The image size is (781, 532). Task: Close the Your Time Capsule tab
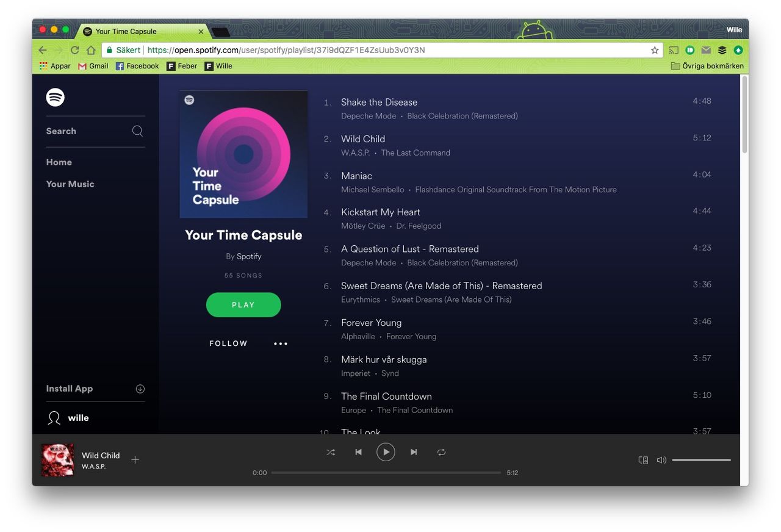coord(201,32)
